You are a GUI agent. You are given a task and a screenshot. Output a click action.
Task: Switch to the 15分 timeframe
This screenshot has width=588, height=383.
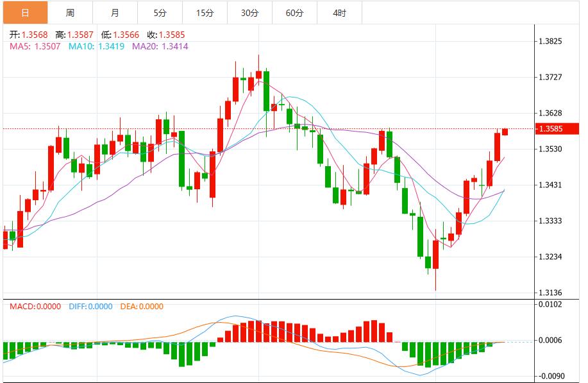click(x=205, y=12)
